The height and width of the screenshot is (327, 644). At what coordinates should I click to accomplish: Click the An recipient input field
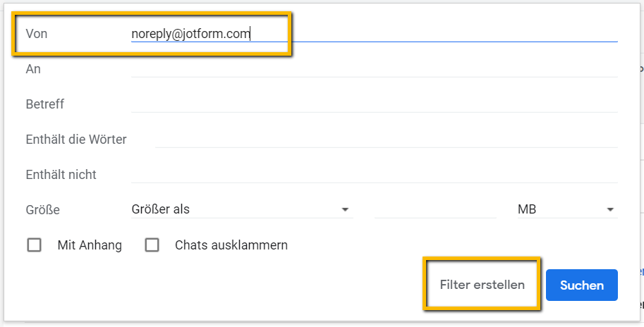[x=374, y=68]
